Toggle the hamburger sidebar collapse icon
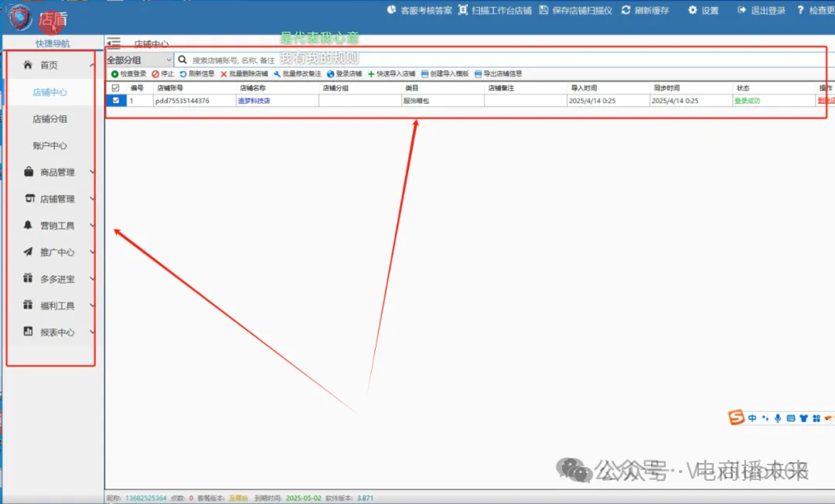 pos(114,44)
